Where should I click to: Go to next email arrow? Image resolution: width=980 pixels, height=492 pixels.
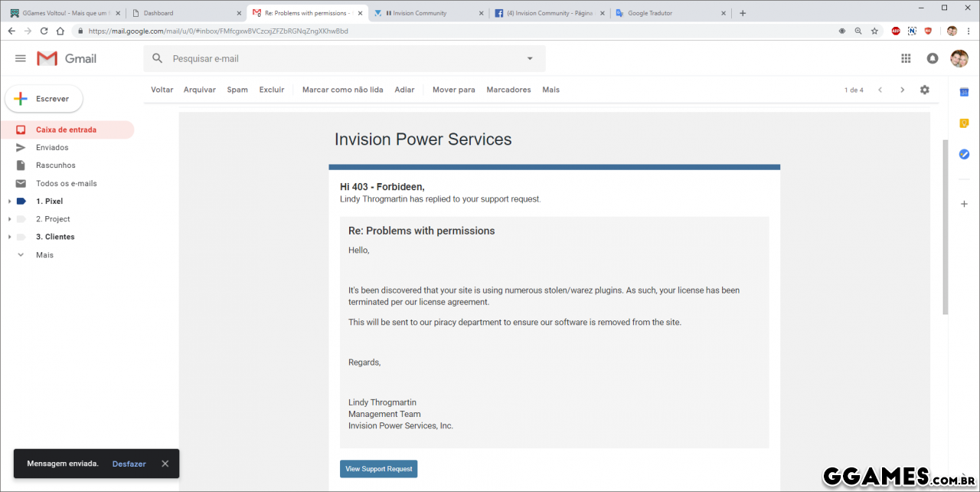[x=902, y=90]
